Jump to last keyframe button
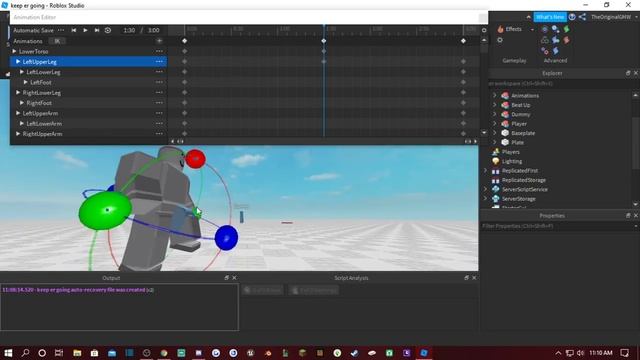 (97, 30)
